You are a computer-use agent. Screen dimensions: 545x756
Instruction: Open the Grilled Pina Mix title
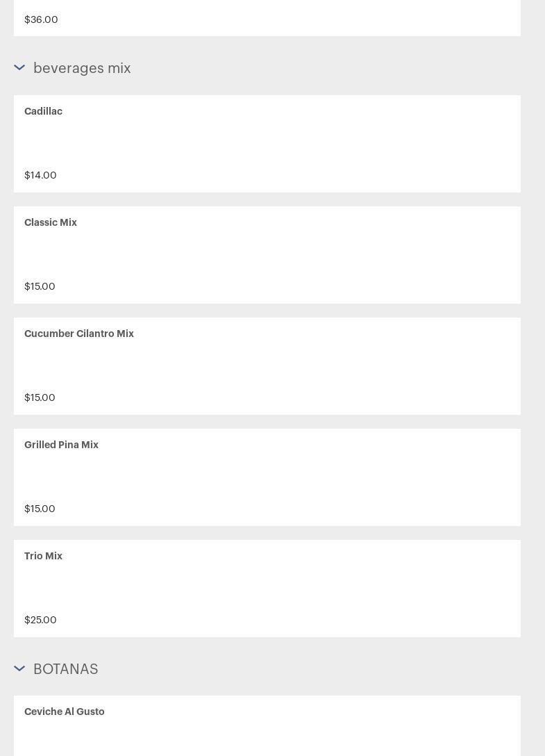point(61,445)
